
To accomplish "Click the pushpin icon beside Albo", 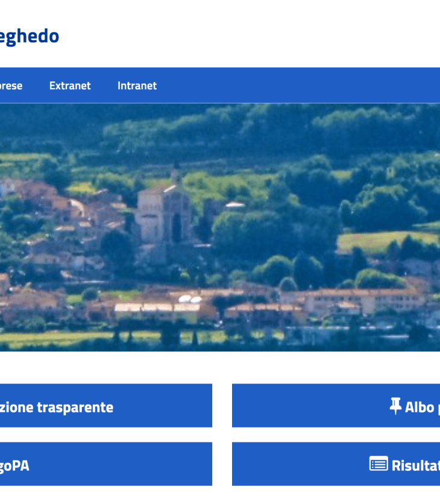I will (395, 406).
